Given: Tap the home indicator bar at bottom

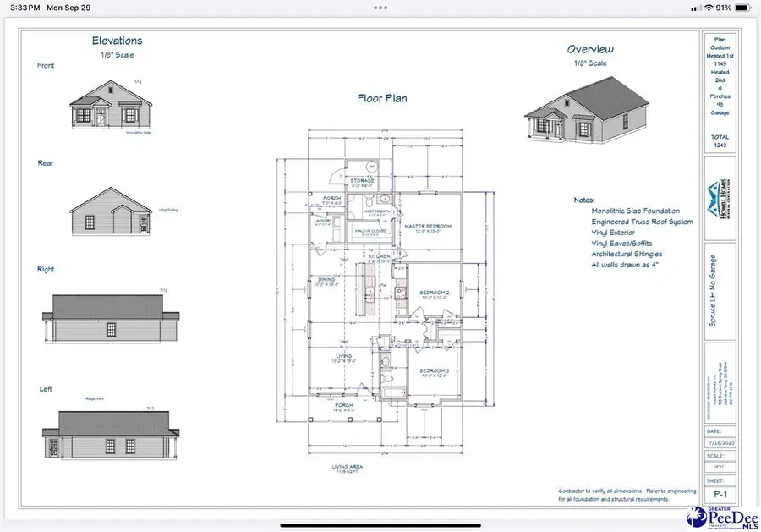Looking at the screenshot, I should pos(380,524).
